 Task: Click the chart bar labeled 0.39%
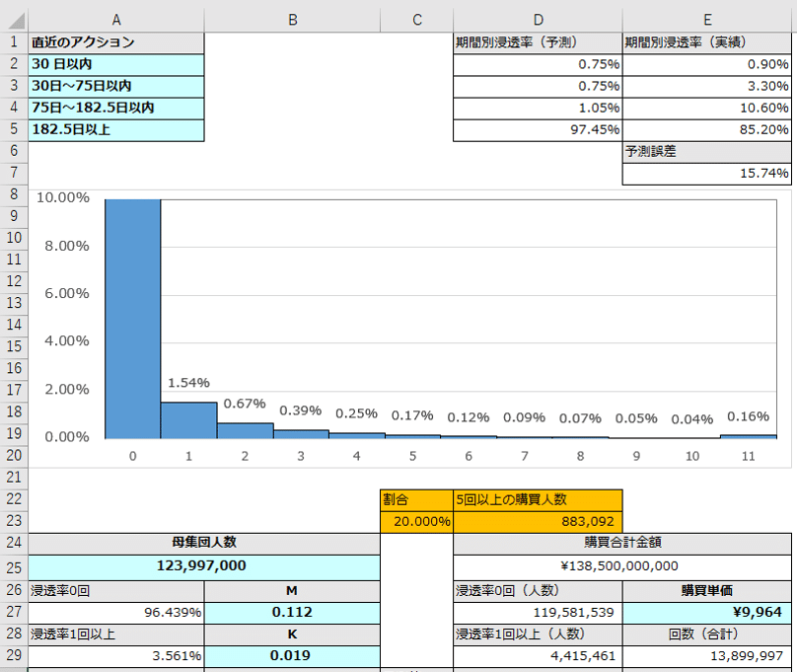click(x=301, y=434)
